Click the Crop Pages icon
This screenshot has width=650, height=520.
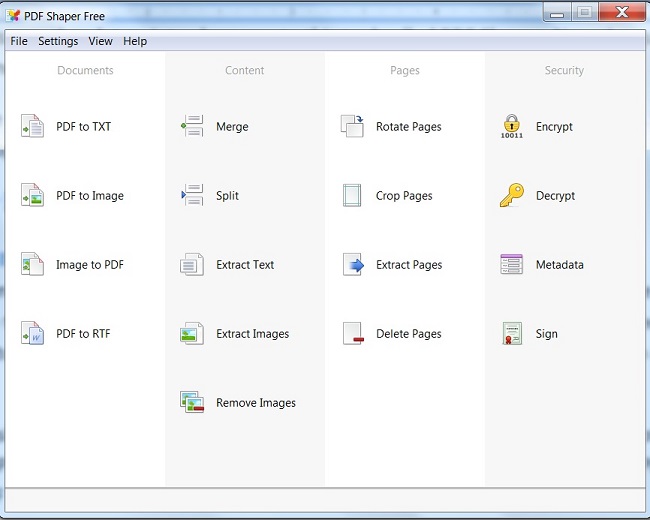(352, 195)
